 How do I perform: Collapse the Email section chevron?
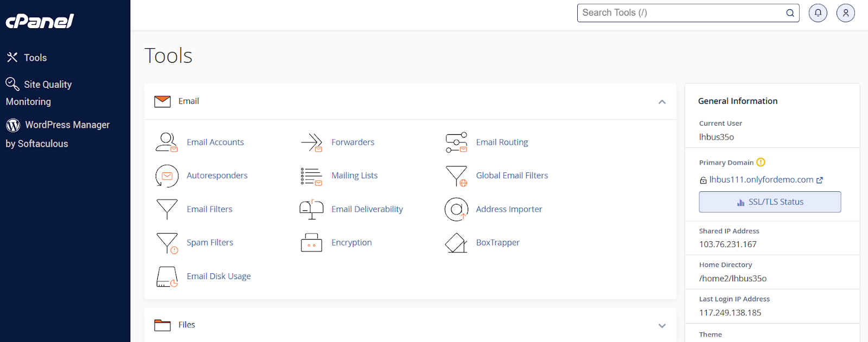[662, 102]
